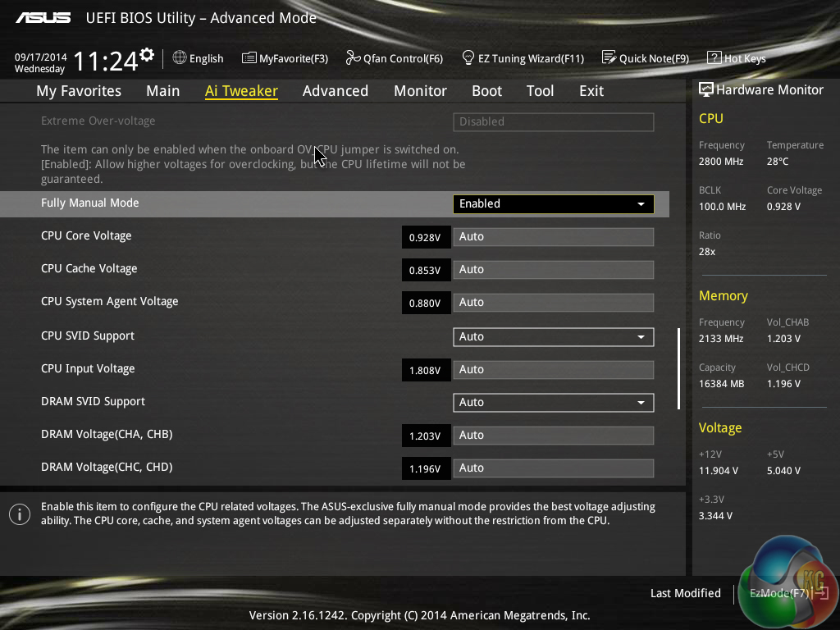Select the Exit tab

[591, 91]
